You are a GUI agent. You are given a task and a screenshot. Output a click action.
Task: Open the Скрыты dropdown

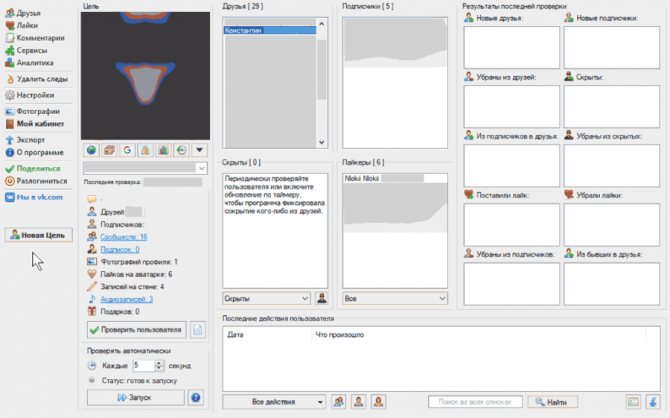coord(266,298)
